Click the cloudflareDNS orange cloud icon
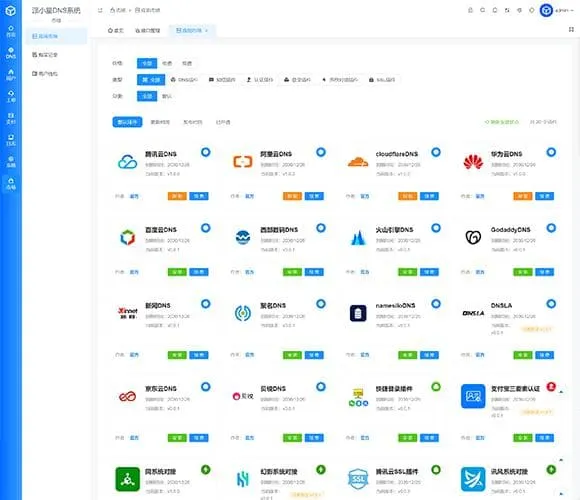Viewport: 580px width, 500px height. tap(358, 162)
